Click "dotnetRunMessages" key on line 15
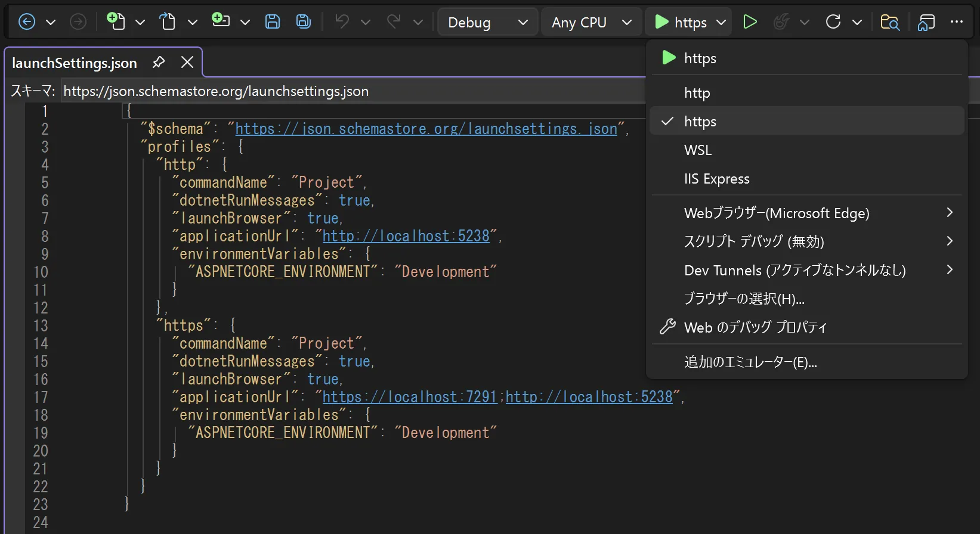This screenshot has width=980, height=534. 247,361
